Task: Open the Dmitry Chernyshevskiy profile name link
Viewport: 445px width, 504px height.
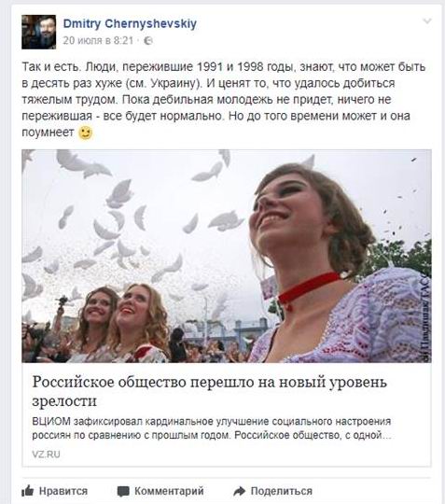Action: [x=130, y=23]
